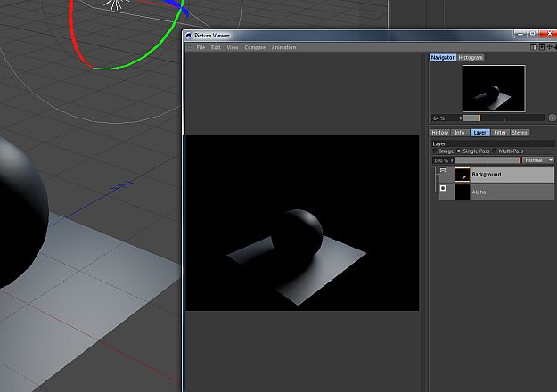Select the Image radio option

point(443,151)
